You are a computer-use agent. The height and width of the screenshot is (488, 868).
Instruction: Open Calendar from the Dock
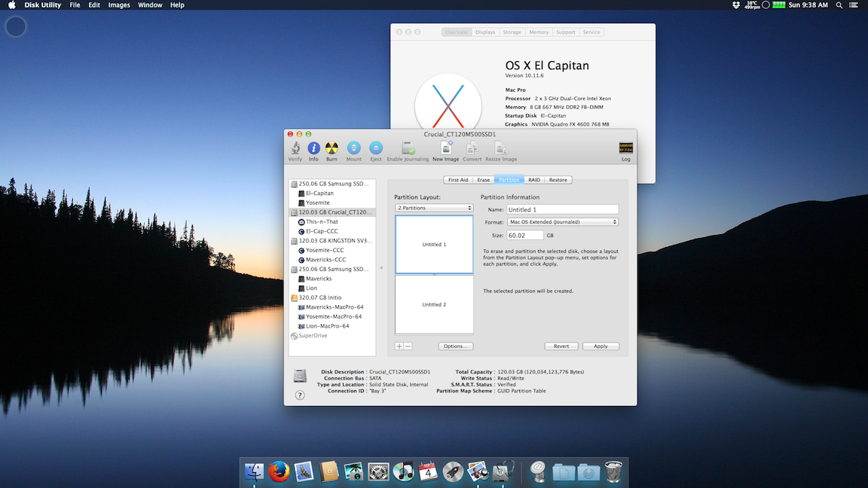(x=428, y=472)
